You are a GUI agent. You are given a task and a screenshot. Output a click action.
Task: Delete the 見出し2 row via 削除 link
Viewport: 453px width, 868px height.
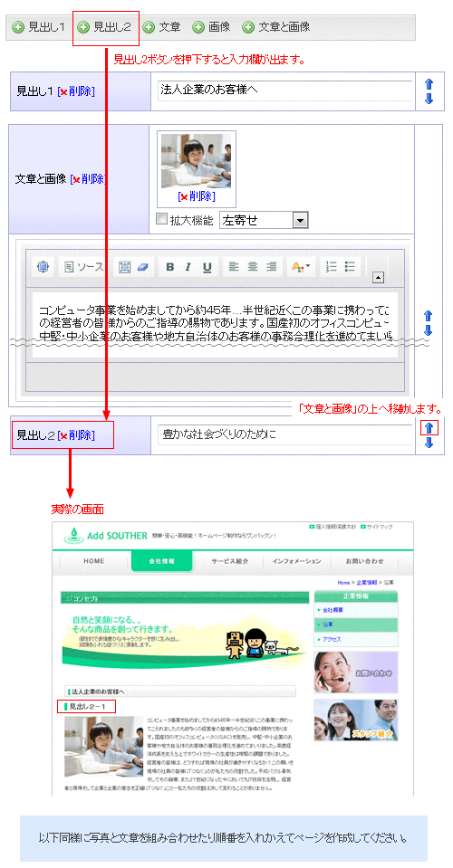(x=78, y=435)
